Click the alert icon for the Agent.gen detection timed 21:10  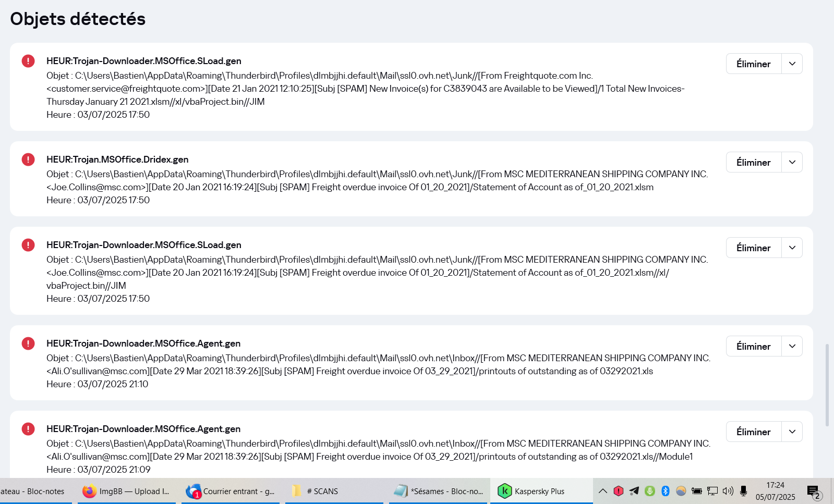pos(28,343)
